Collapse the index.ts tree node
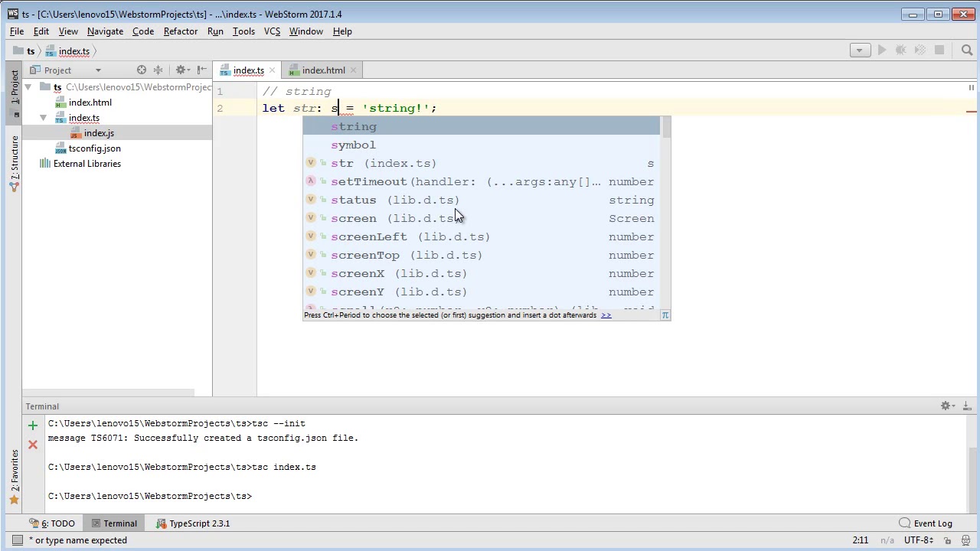The image size is (980, 551). click(43, 118)
